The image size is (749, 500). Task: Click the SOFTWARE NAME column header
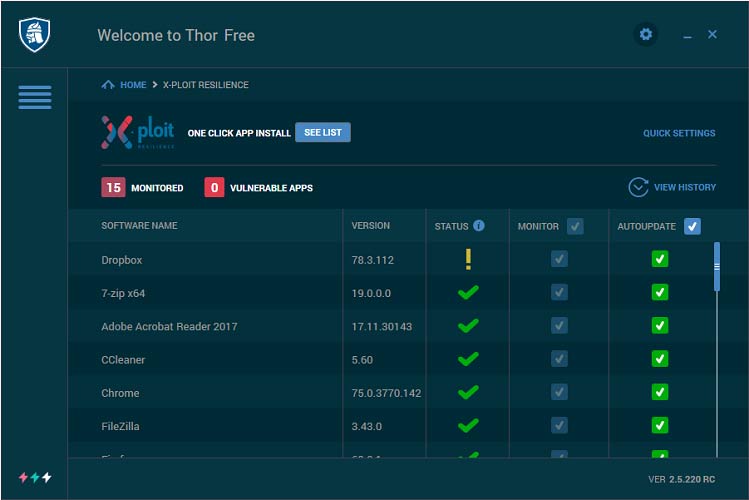tap(139, 225)
